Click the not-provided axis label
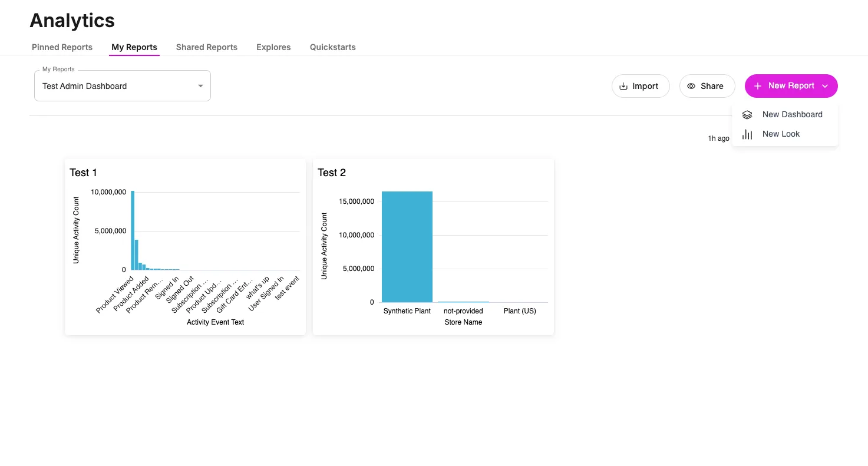 click(x=463, y=311)
